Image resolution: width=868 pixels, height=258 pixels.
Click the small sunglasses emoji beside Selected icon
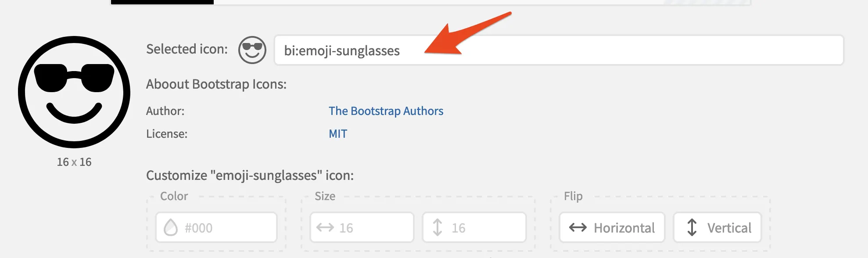click(252, 50)
